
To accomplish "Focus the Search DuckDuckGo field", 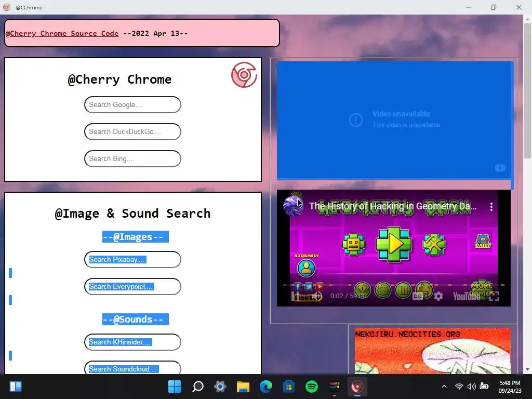I will coord(132,131).
